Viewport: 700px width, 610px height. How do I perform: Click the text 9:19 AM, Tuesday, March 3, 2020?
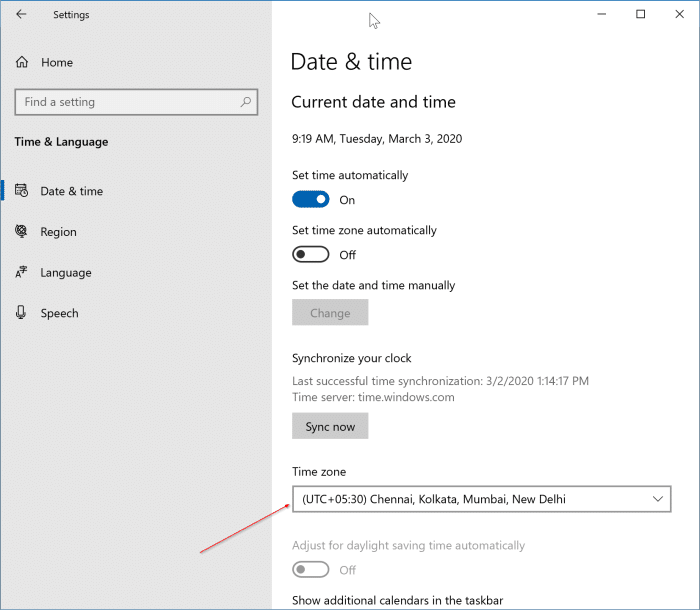tap(377, 139)
